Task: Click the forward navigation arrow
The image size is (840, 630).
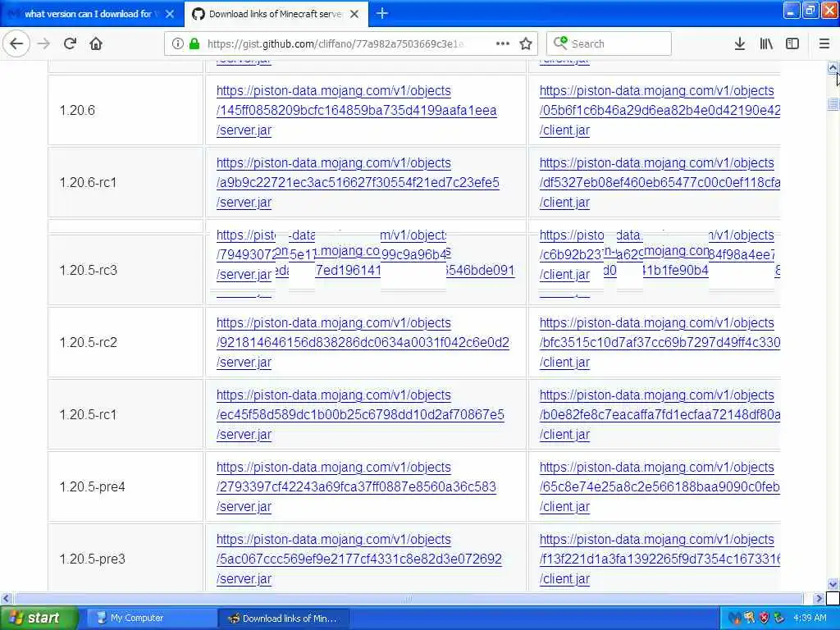Action: pyautogui.click(x=44, y=43)
